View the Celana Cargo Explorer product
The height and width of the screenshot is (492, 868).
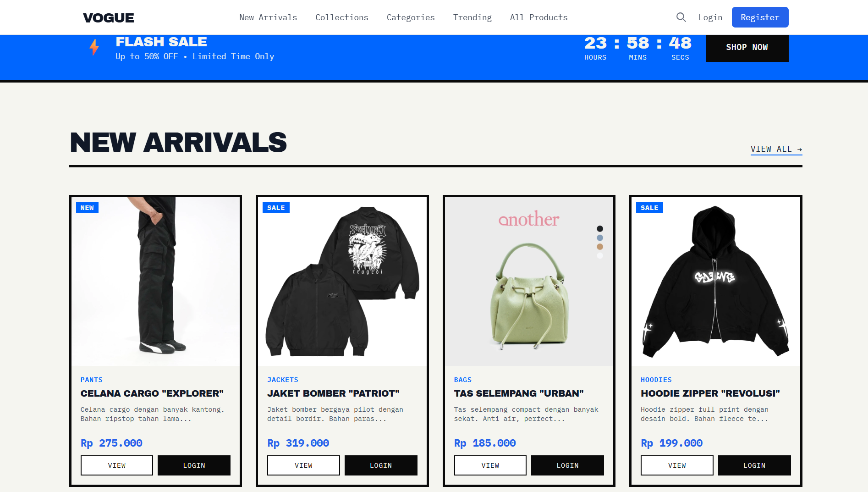[x=117, y=465]
